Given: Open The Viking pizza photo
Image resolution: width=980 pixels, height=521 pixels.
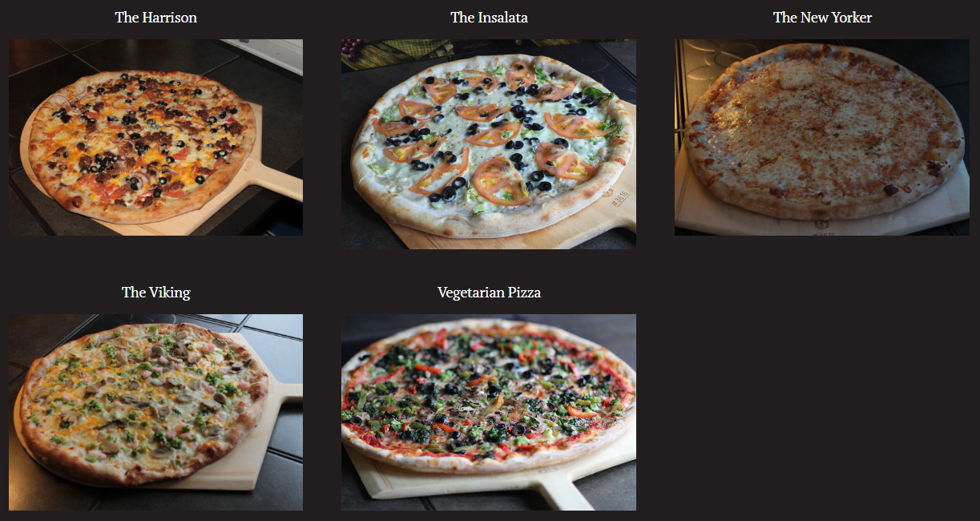Looking at the screenshot, I should pyautogui.click(x=155, y=412).
